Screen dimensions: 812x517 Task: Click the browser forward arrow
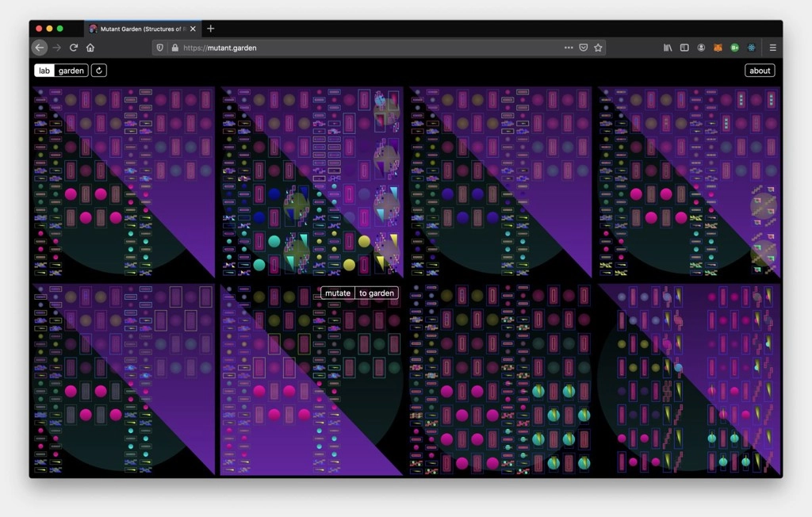(57, 48)
